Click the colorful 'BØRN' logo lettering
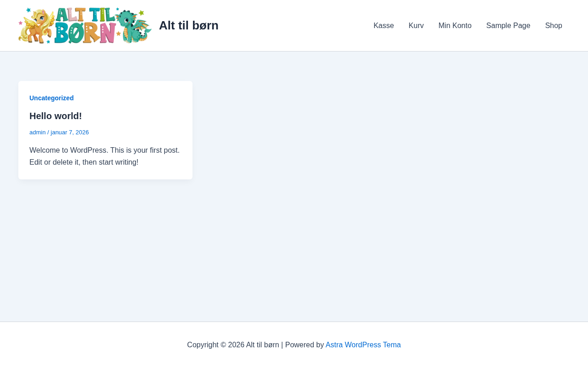 pos(85,33)
